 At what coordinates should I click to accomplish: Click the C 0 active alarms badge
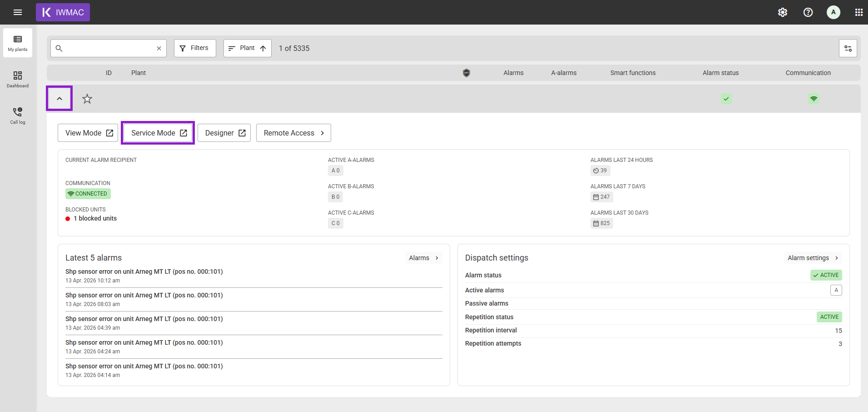coord(336,223)
